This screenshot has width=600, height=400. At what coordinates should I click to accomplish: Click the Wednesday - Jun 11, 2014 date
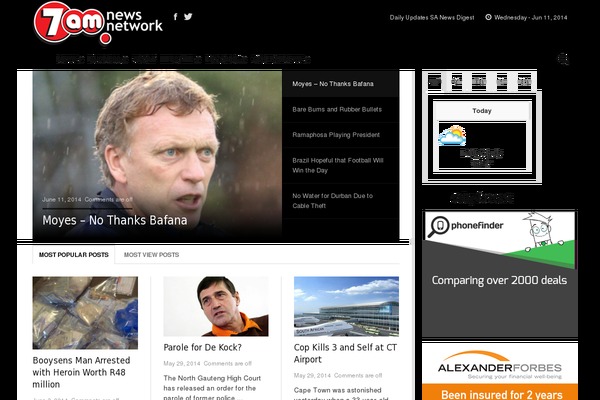[530, 17]
